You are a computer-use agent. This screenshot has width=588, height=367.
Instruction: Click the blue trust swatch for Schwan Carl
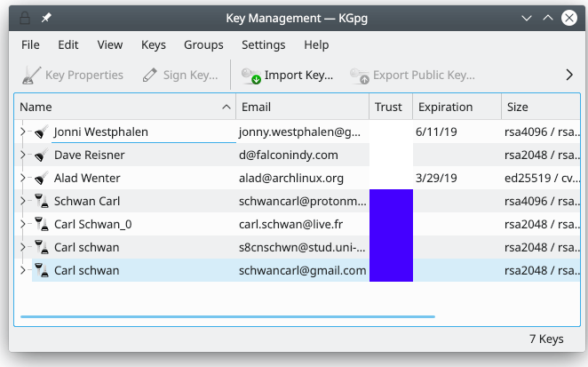point(391,201)
